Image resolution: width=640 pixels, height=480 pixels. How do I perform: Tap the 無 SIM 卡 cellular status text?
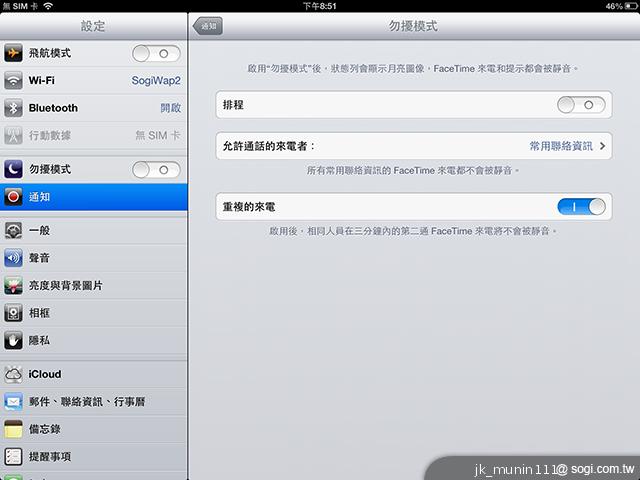click(158, 135)
